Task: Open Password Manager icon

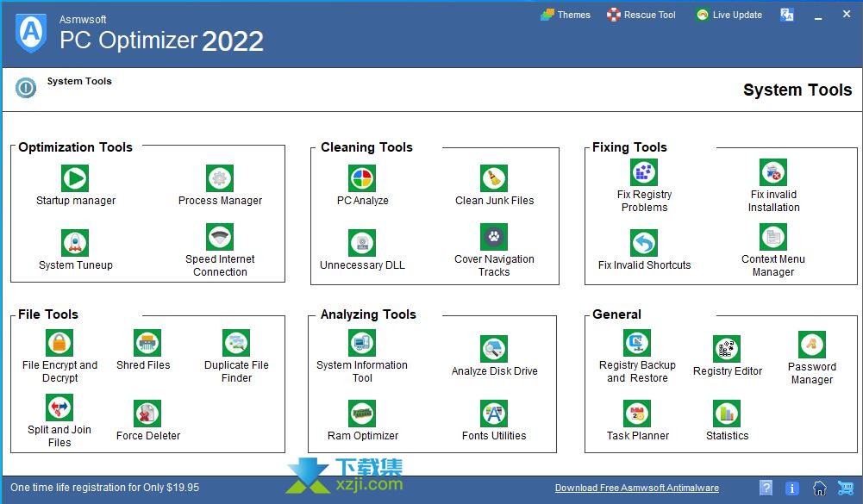Action: [812, 345]
